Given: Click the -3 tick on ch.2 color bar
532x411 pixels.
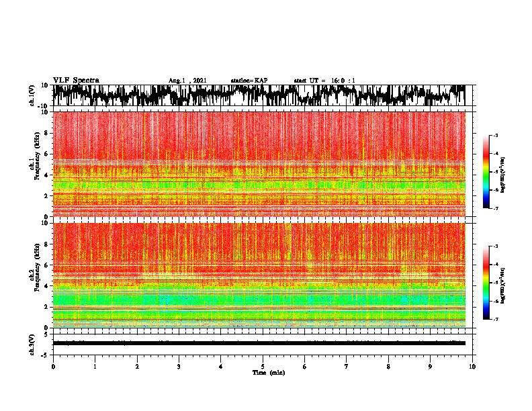Looking at the screenshot, I should (495, 246).
